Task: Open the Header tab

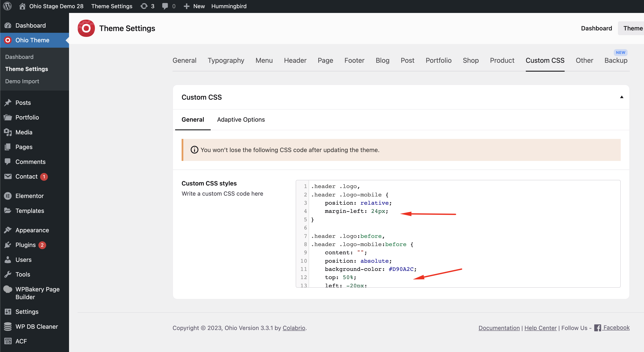Action: [295, 60]
